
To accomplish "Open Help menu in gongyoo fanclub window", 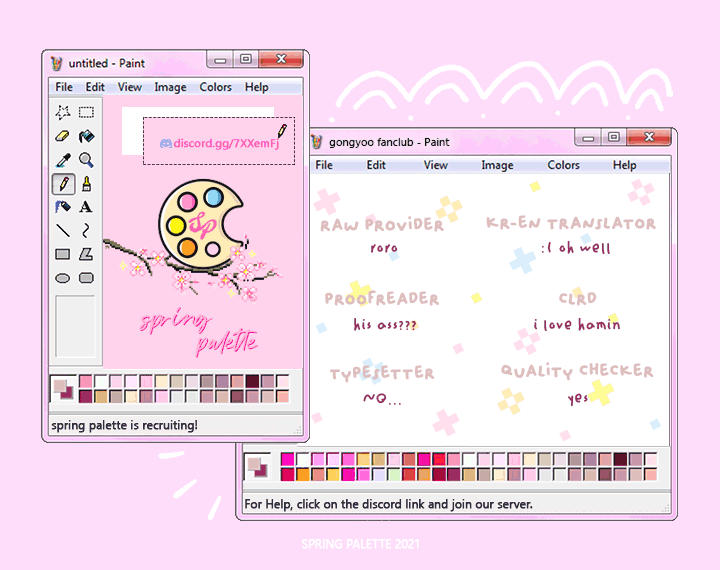I will coord(624,165).
